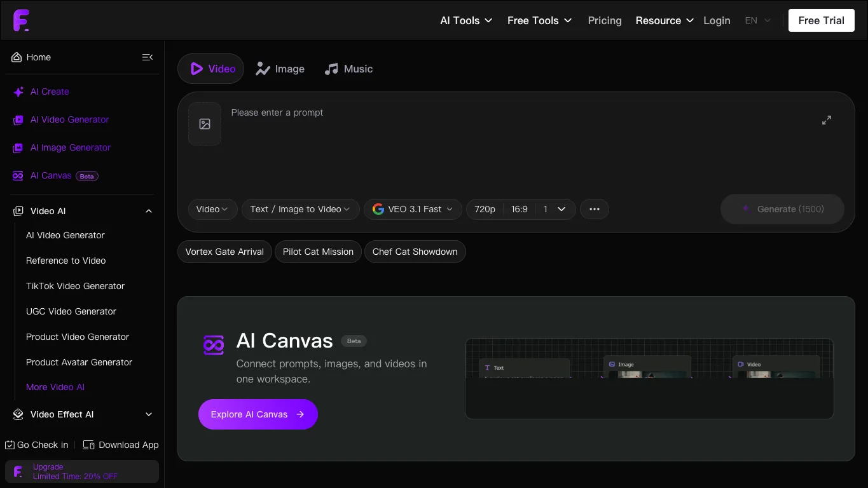Click Explore AI Canvas button
The image size is (868, 488).
(258, 414)
